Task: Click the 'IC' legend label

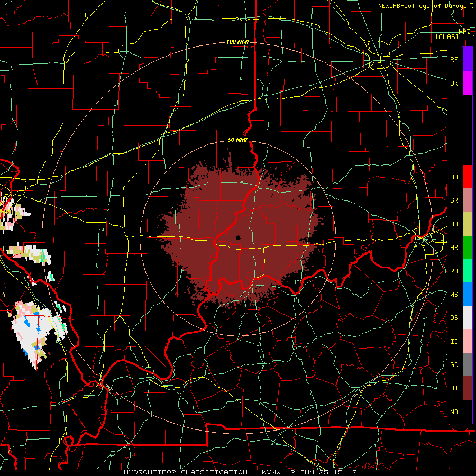Action: click(454, 342)
